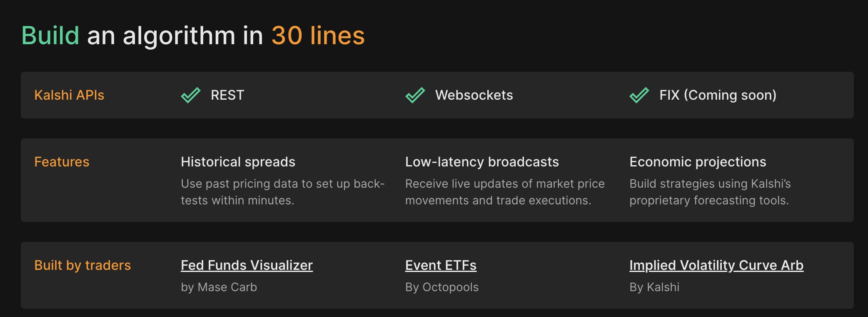Image resolution: width=868 pixels, height=317 pixels.
Task: Follow the Implied Volatility Curve Arb link
Action: point(716,265)
